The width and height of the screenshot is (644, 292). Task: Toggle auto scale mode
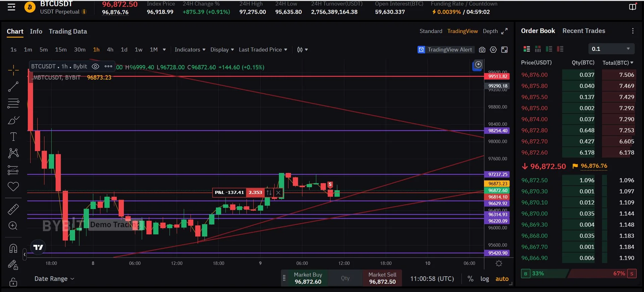coord(502,279)
